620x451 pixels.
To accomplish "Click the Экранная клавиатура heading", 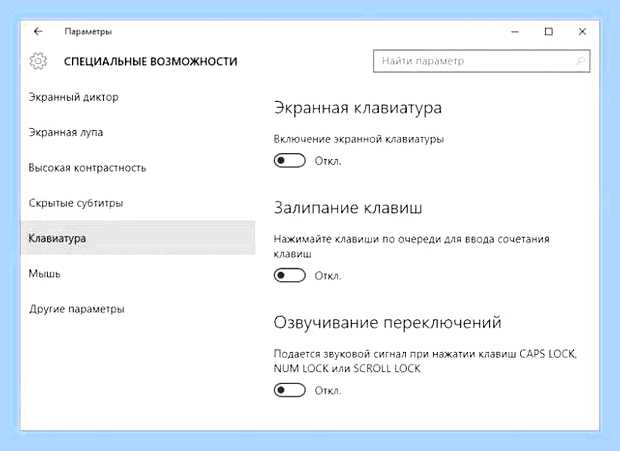I will point(357,108).
